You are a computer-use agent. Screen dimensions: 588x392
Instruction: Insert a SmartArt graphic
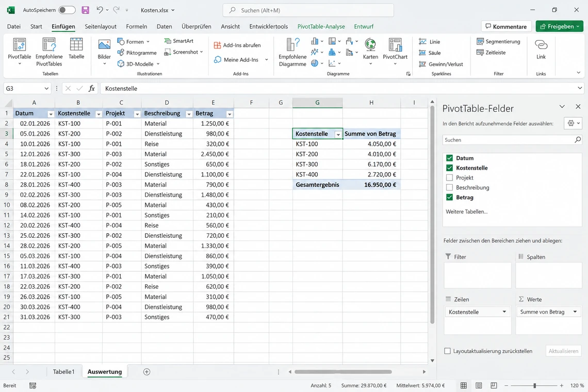pos(179,41)
